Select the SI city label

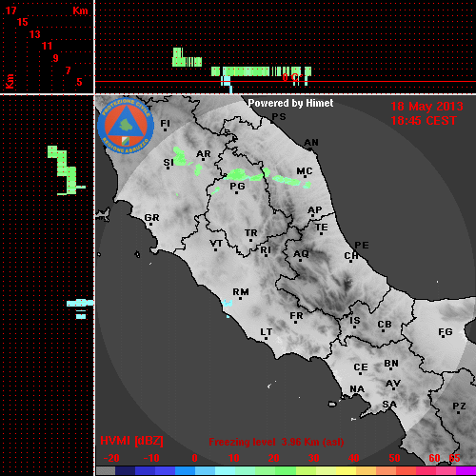click(x=169, y=163)
